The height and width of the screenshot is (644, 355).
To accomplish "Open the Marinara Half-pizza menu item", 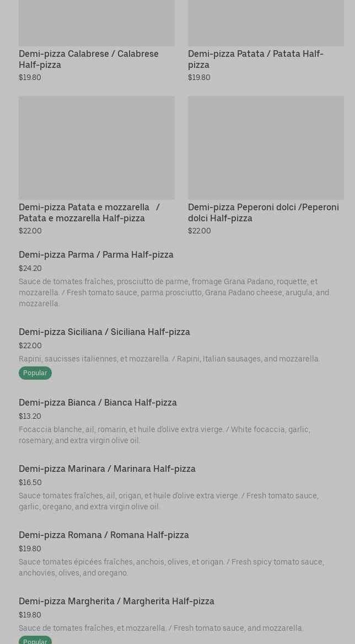I will click(x=107, y=469).
